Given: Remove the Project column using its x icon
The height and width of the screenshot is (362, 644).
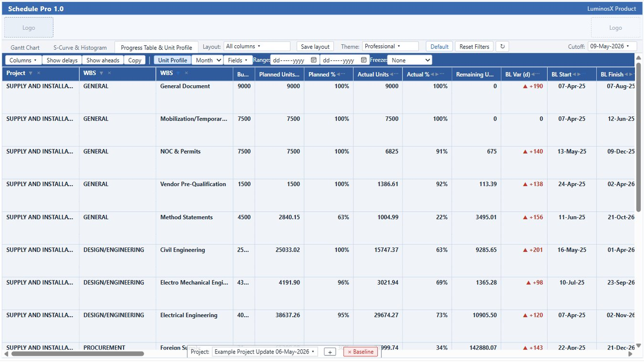Looking at the screenshot, I should [39, 73].
